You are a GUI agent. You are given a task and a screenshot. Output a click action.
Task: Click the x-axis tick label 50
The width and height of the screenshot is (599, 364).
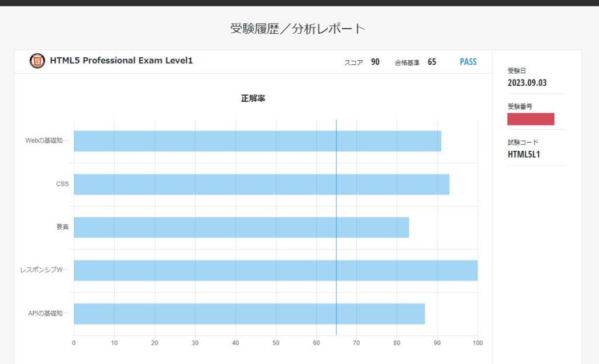click(276, 343)
